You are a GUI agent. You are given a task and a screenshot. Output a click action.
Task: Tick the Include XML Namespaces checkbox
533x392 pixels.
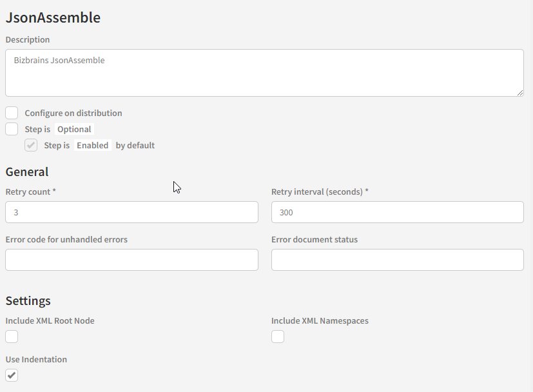click(278, 337)
